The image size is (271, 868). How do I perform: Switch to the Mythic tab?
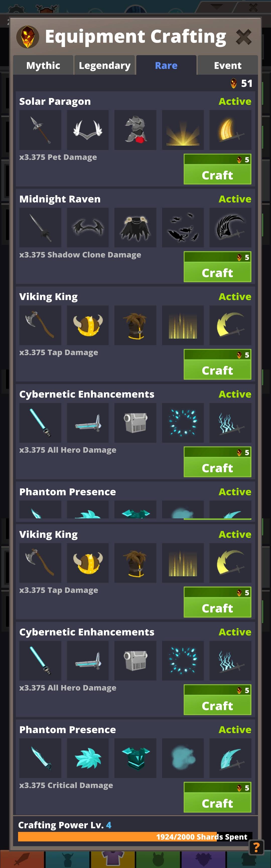43,65
